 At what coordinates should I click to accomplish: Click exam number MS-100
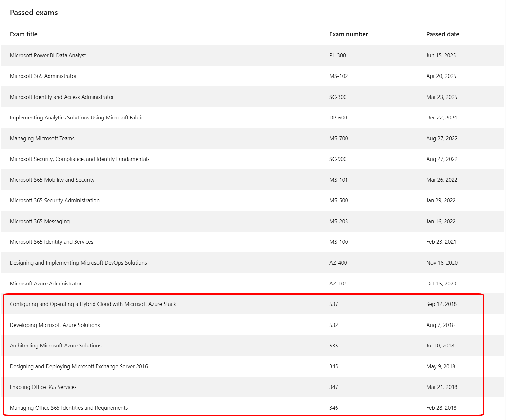pyautogui.click(x=338, y=242)
